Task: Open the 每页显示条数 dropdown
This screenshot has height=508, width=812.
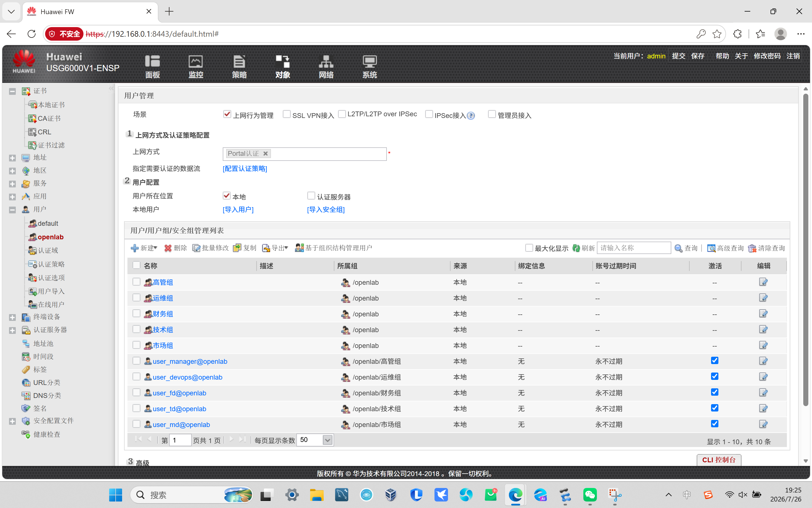Action: coord(328,440)
